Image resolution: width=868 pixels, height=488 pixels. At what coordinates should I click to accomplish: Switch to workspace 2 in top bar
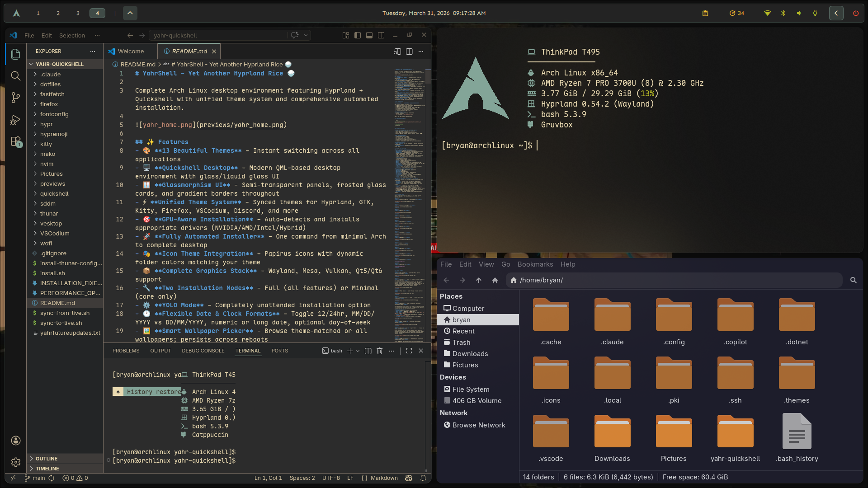tap(58, 13)
